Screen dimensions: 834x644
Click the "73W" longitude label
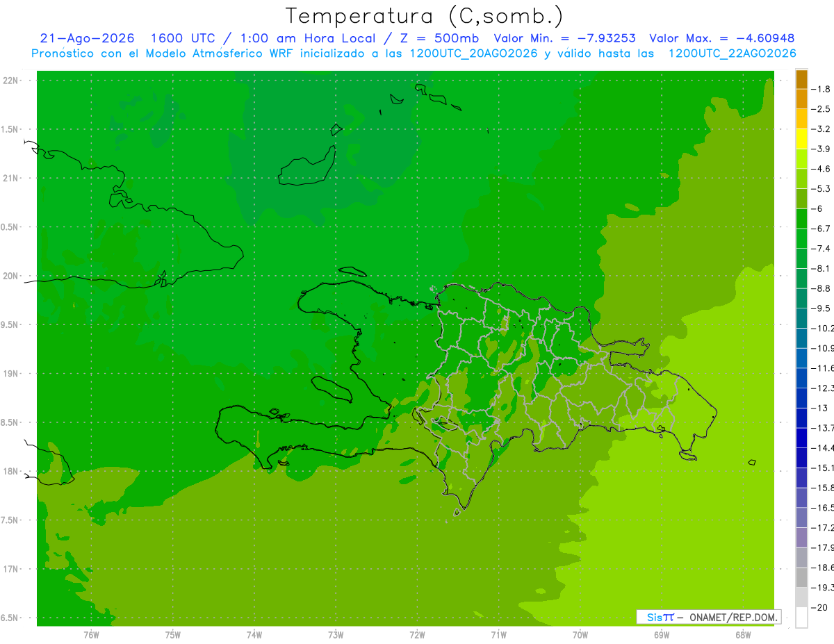click(336, 635)
